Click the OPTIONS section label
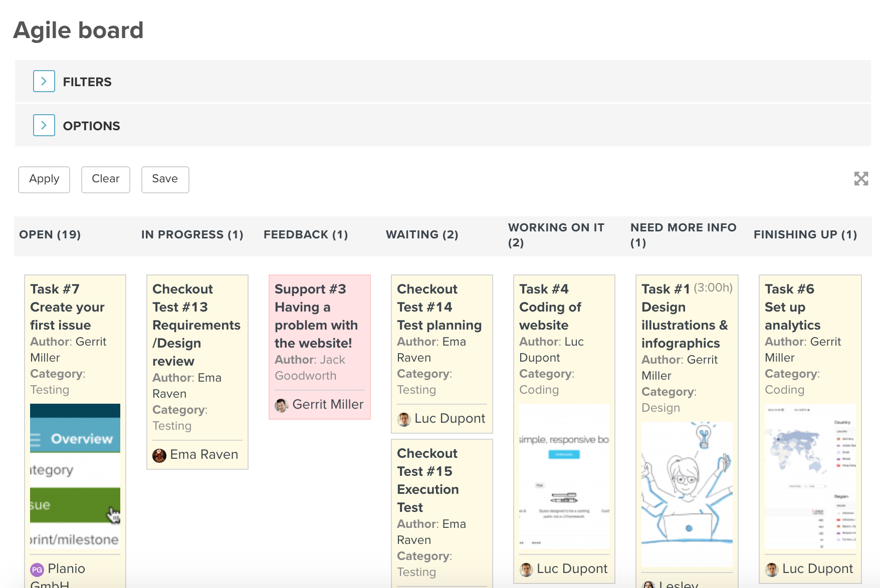 (91, 126)
